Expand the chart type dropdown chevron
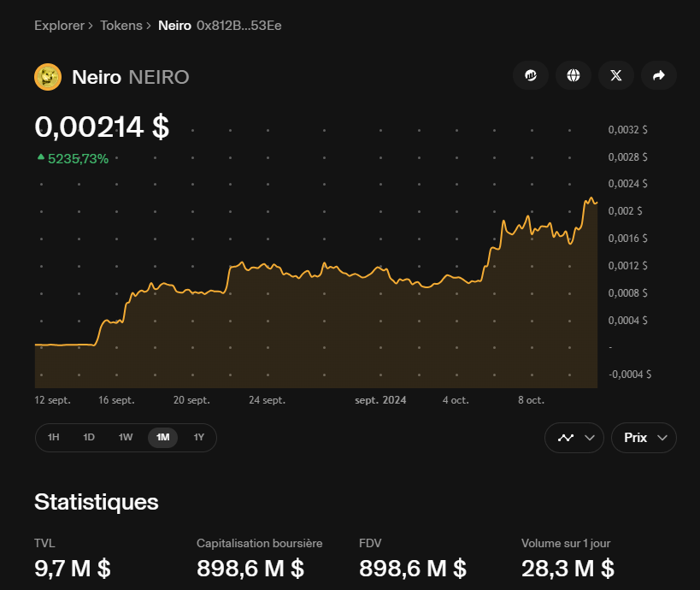The width and height of the screenshot is (700, 590). coord(590,438)
